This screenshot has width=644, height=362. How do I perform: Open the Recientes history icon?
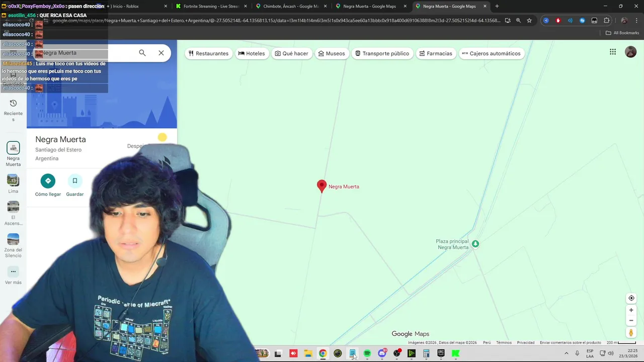(x=13, y=103)
